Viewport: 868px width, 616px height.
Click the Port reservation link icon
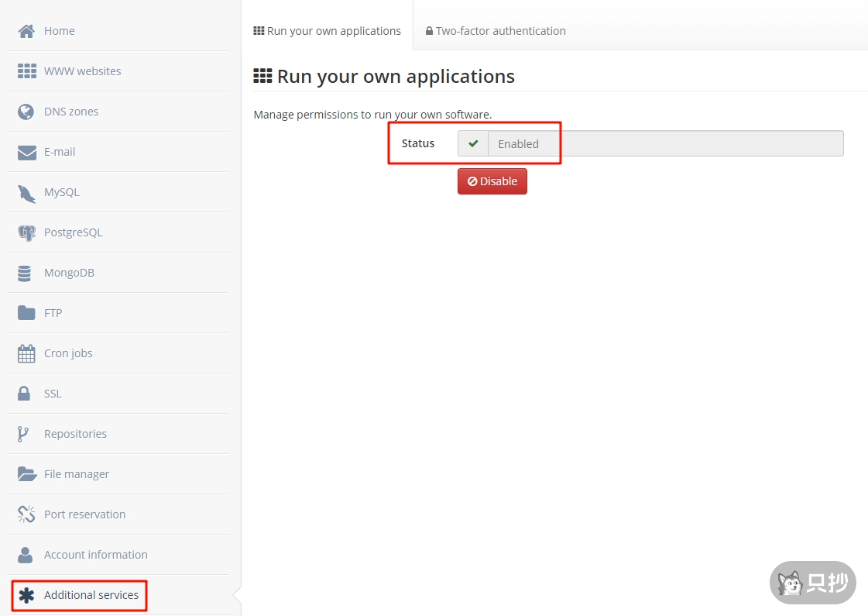click(26, 514)
